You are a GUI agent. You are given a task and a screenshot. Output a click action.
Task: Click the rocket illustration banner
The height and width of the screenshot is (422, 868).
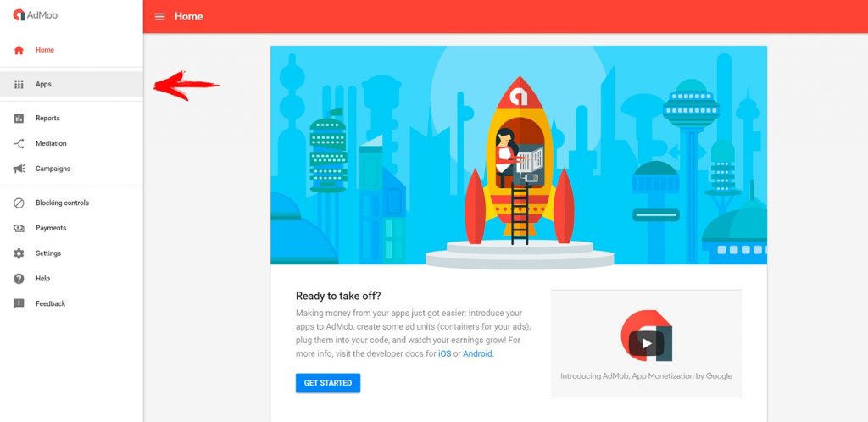[519, 155]
